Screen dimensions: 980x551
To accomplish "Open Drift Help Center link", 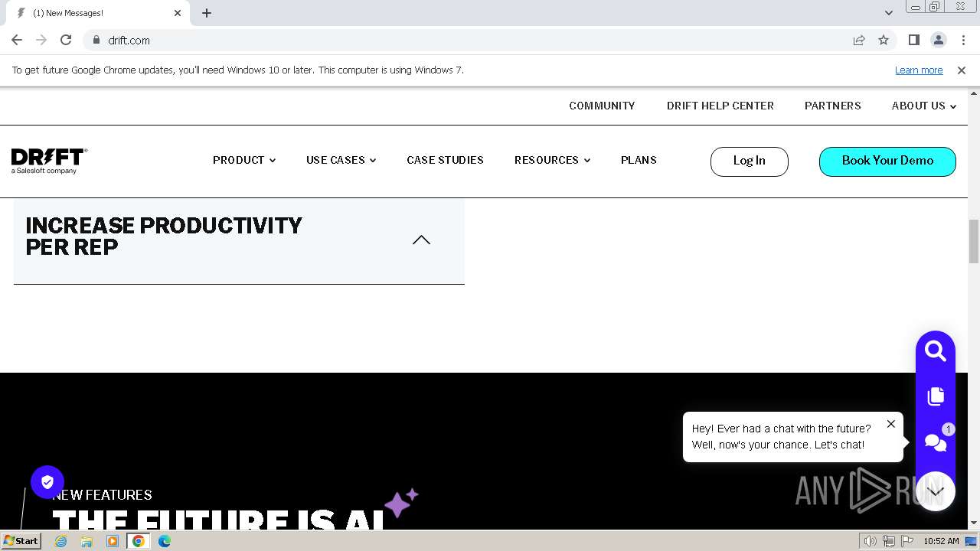I will [720, 106].
